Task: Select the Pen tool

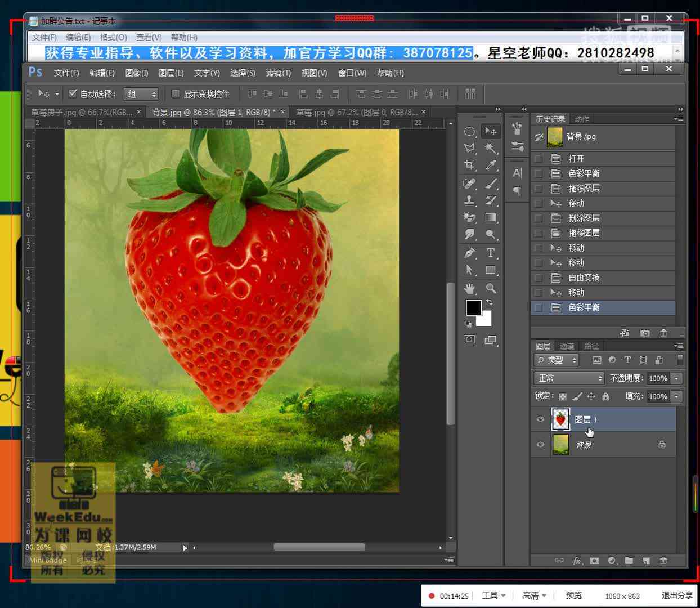Action: (x=469, y=253)
